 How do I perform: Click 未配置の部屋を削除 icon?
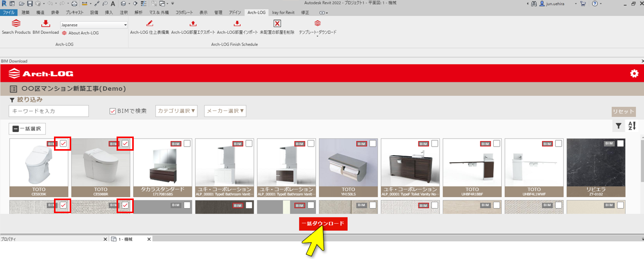coord(277,23)
